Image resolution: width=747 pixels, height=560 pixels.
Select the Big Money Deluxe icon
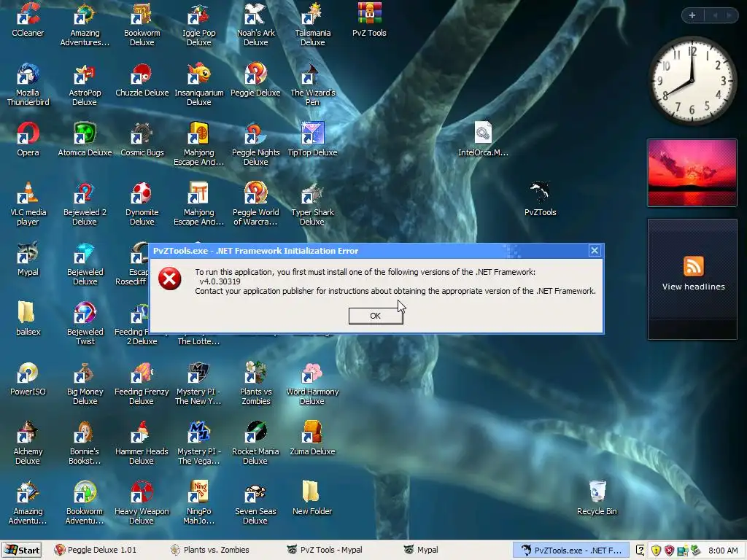tap(85, 384)
